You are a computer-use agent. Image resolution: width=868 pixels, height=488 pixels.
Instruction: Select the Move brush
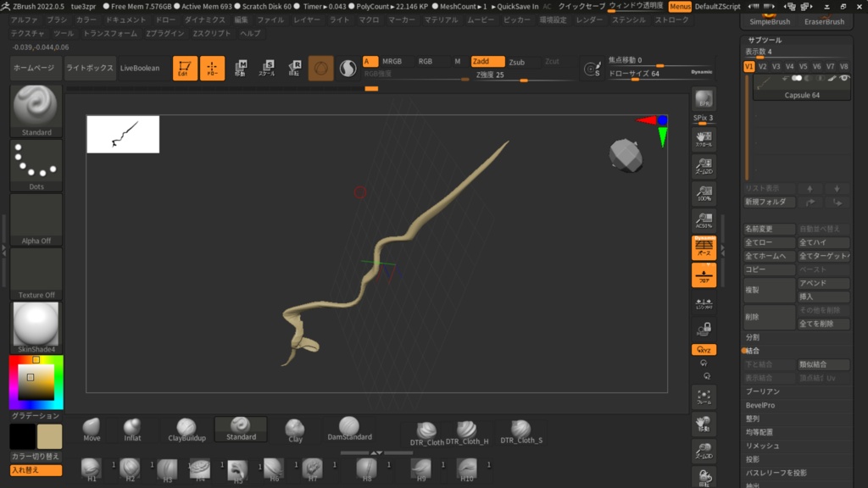click(x=92, y=430)
